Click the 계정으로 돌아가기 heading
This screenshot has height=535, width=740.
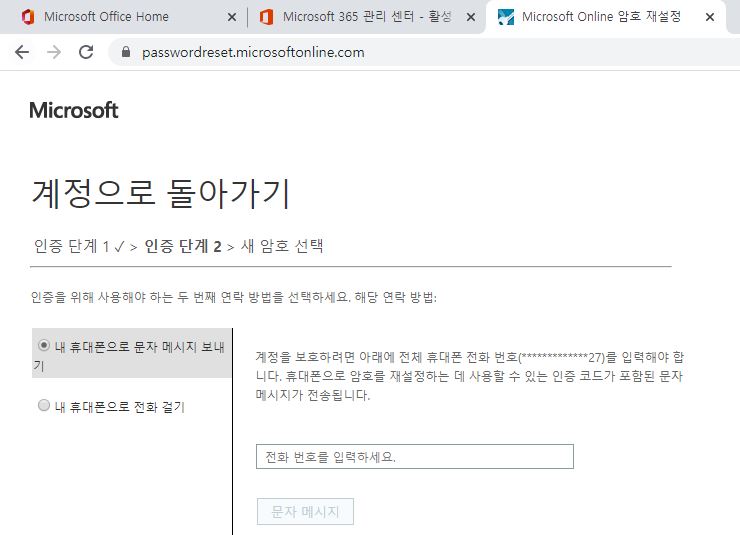160,193
